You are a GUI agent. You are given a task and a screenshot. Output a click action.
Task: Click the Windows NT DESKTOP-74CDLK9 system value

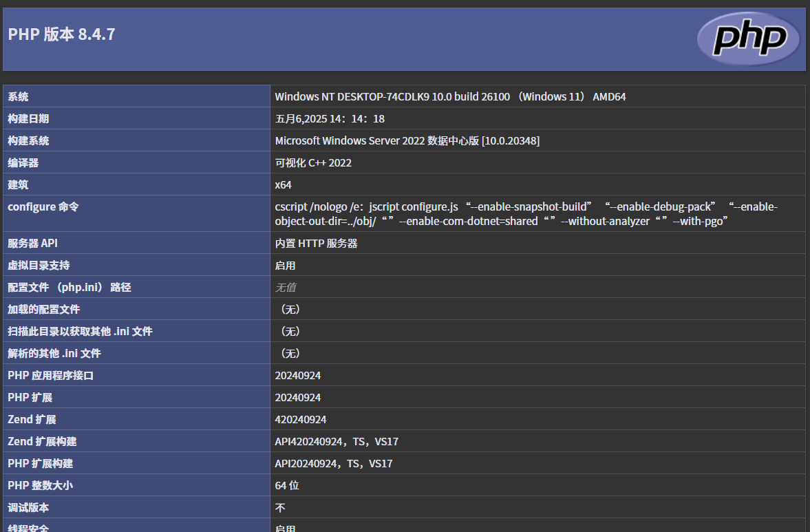pos(450,96)
